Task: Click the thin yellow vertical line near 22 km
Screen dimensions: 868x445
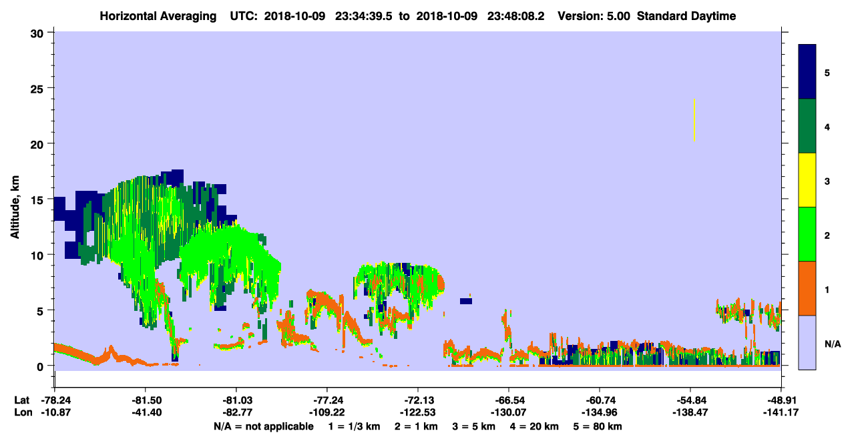Action: click(695, 120)
